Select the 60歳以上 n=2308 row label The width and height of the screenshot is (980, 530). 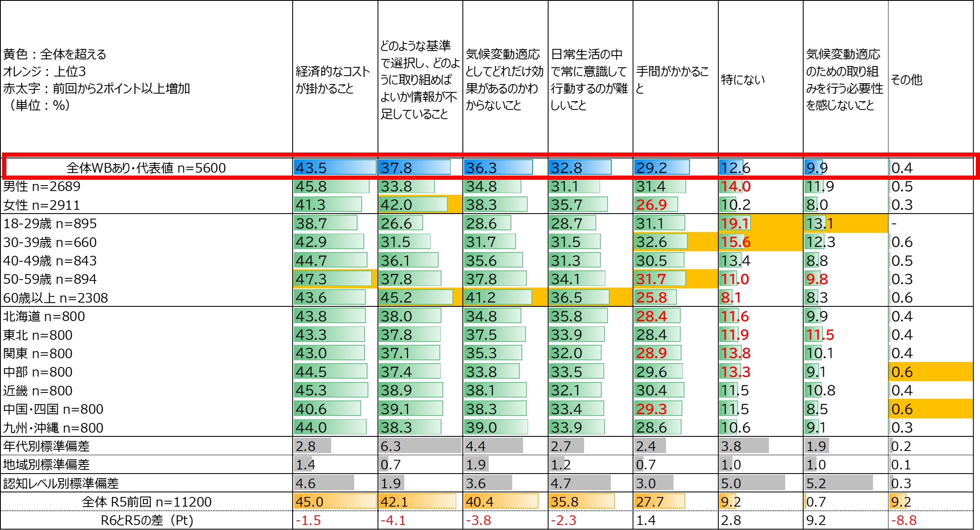(x=56, y=298)
